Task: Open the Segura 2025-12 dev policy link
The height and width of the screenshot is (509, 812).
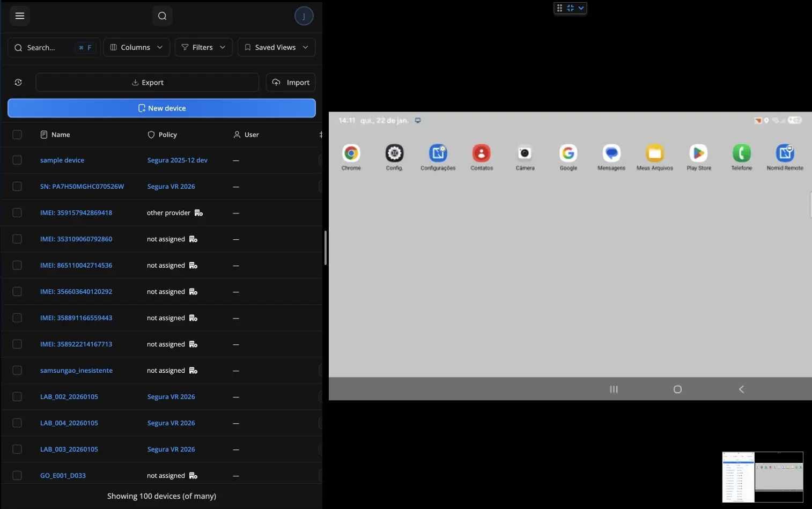Action: click(177, 160)
